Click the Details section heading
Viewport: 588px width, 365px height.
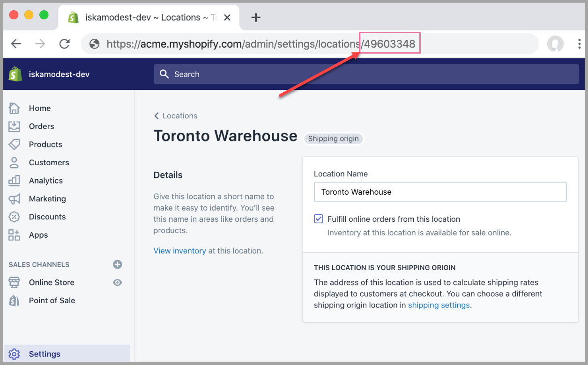pos(168,175)
